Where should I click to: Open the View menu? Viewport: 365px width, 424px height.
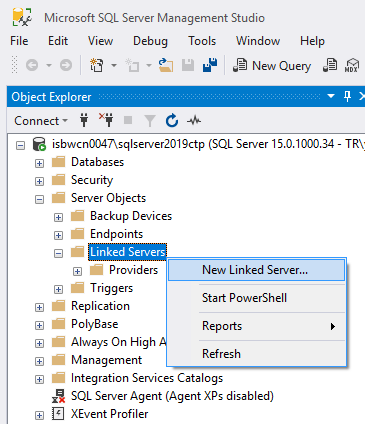point(100,41)
